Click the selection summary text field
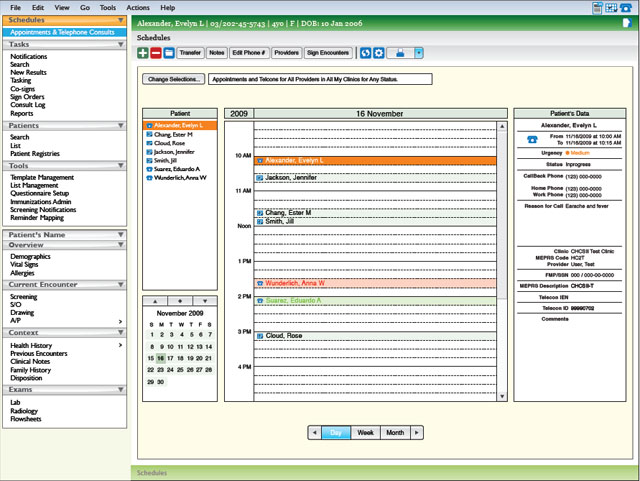The height and width of the screenshot is (481, 640). [320, 79]
